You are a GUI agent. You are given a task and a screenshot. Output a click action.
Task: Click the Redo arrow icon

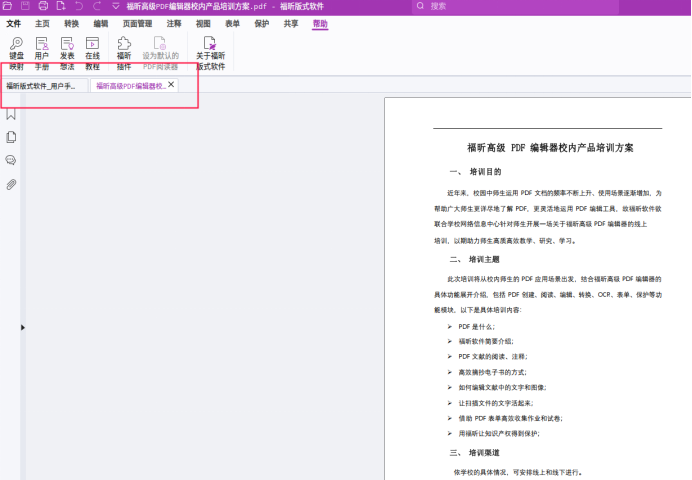click(97, 6)
